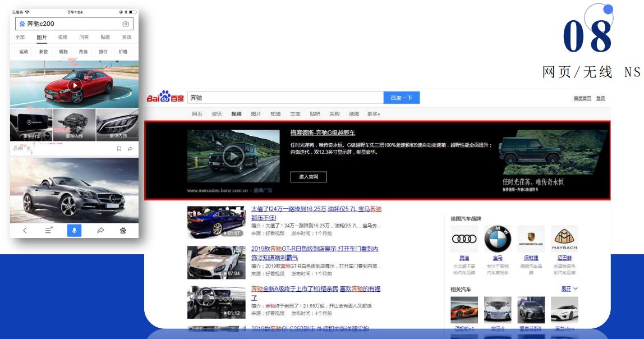Click the 进入官网 button in the ad
This screenshot has height=339, width=644.
309,177
